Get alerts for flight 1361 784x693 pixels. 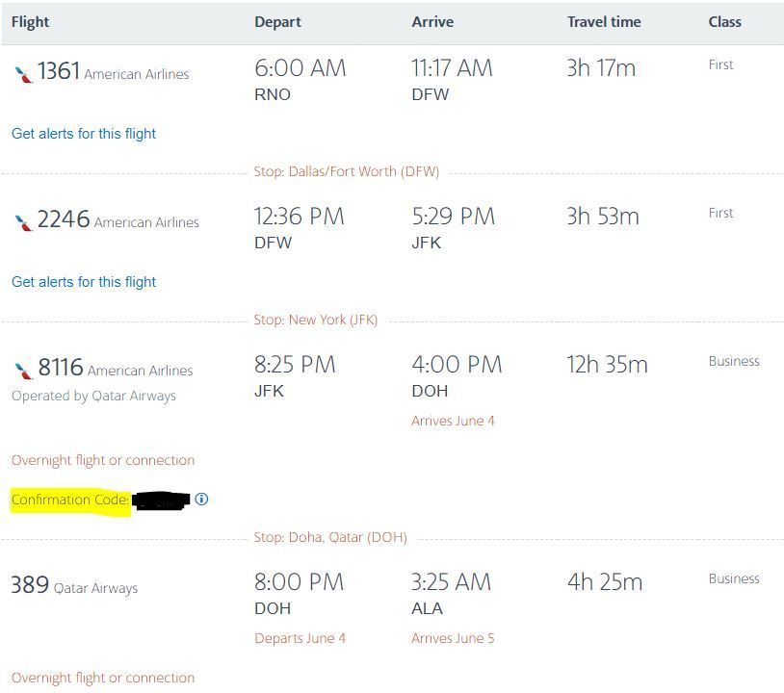84,134
